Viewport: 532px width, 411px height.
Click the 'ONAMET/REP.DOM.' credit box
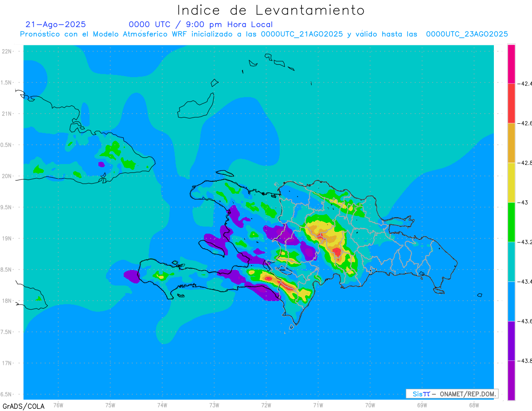point(452,394)
